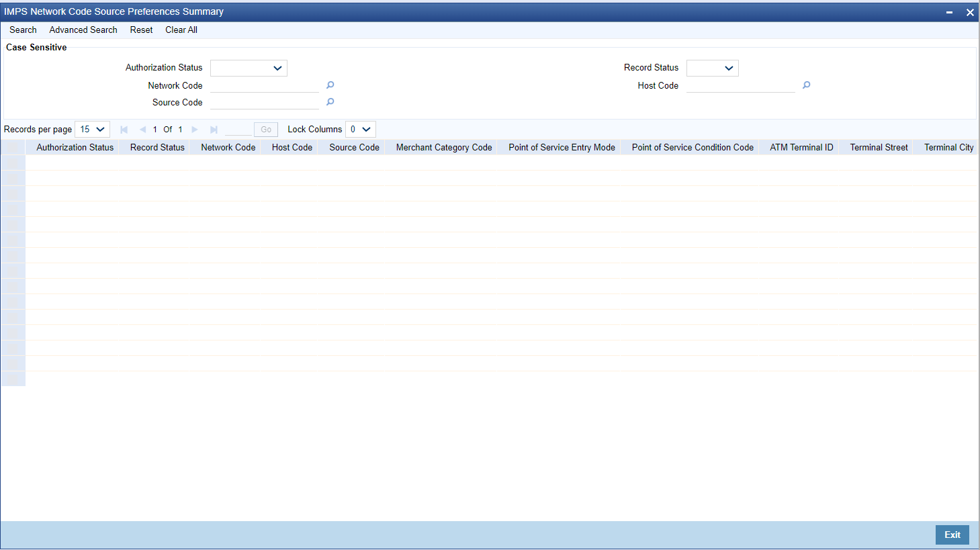Click the Authorization Status column header
The height and width of the screenshot is (550, 980).
pyautogui.click(x=75, y=148)
